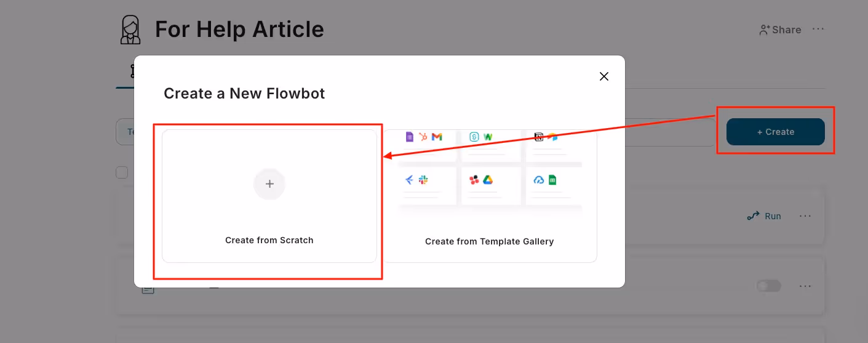Screen dimensions: 868x343
Task: Run the first flowbot via Run button
Action: (764, 216)
